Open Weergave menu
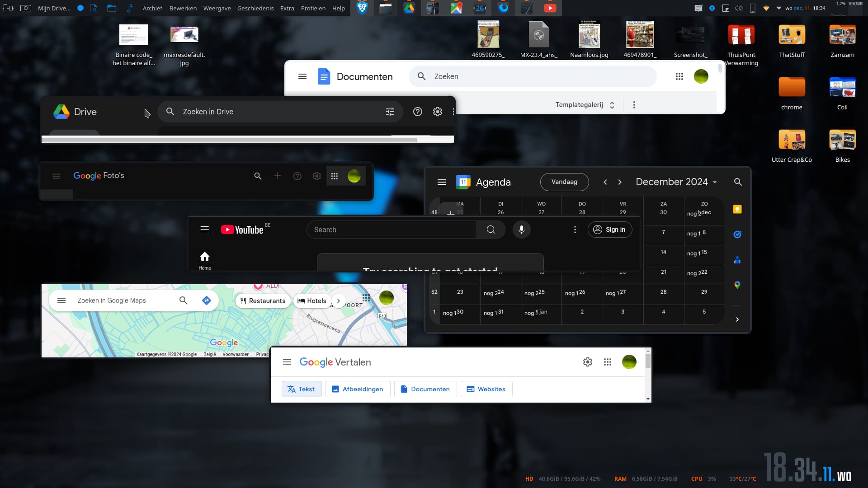The image size is (868, 488). (217, 8)
